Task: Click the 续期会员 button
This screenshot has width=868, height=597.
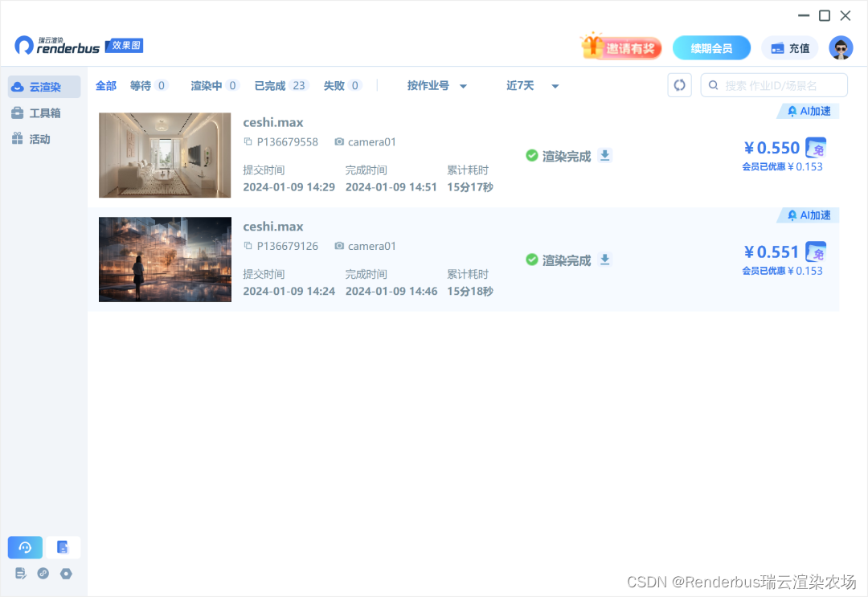Action: (711, 48)
